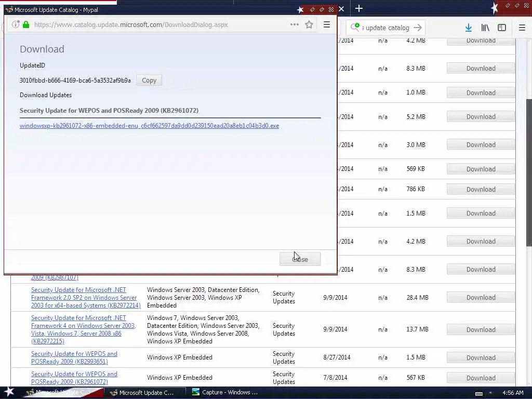The image size is (532, 399).
Task: Click the site information icon in popup address bar
Action: pos(15,24)
